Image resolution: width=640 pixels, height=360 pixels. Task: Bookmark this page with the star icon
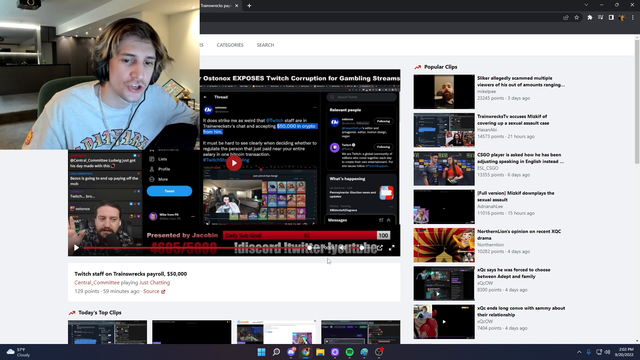click(x=577, y=18)
